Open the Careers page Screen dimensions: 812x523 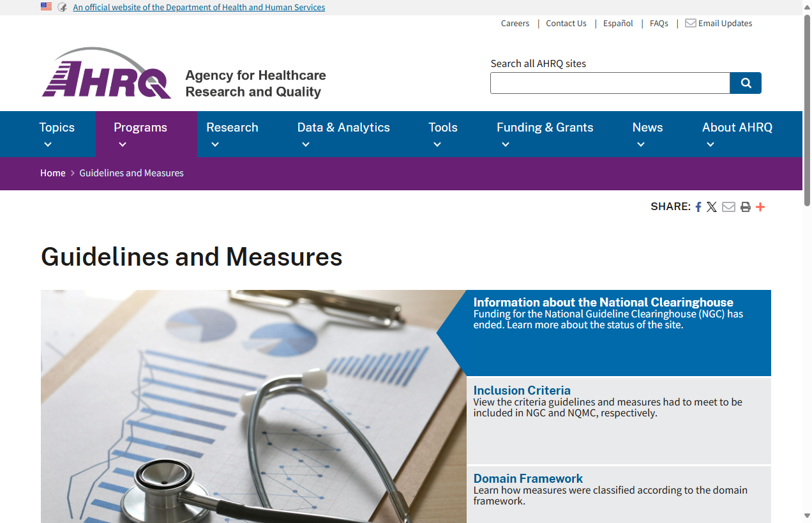[x=515, y=23]
